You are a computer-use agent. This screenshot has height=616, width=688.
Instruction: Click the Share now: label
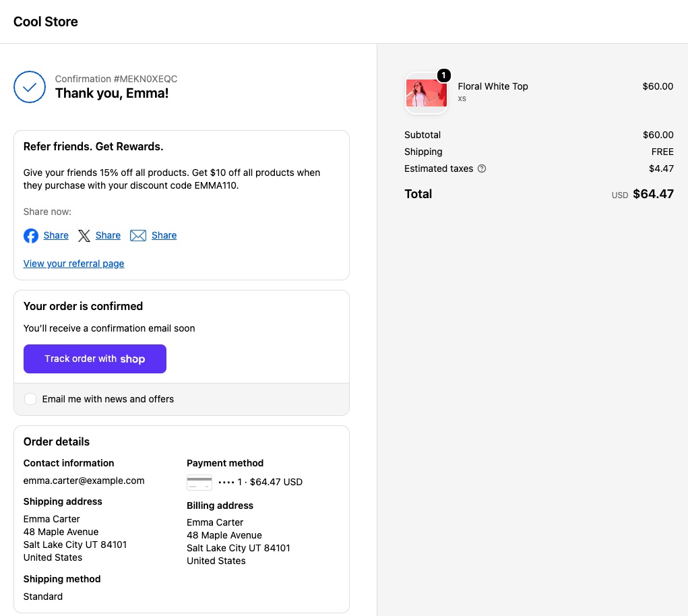47,212
